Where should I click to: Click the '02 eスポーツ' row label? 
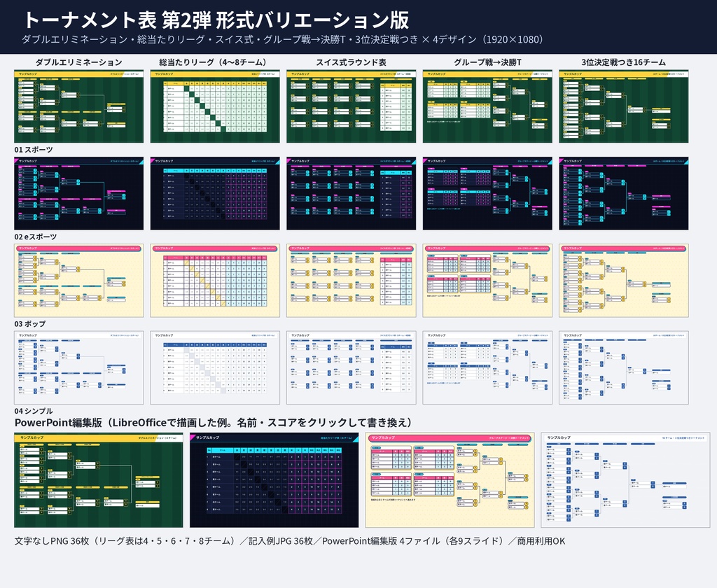36,237
